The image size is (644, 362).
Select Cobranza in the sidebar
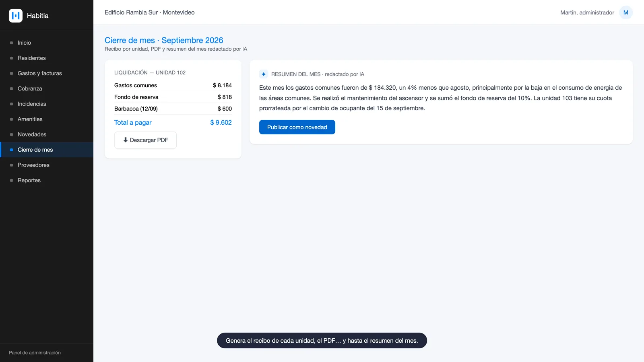click(x=47, y=88)
